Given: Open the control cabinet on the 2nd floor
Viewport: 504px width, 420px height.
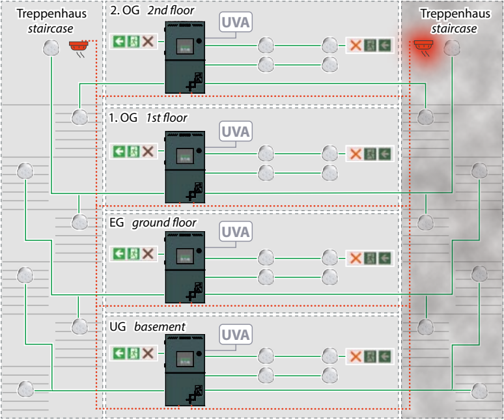Looking at the screenshot, I should (x=186, y=57).
